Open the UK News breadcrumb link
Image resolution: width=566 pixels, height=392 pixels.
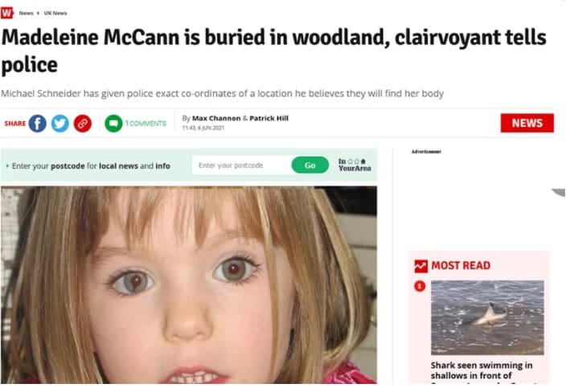55,13
